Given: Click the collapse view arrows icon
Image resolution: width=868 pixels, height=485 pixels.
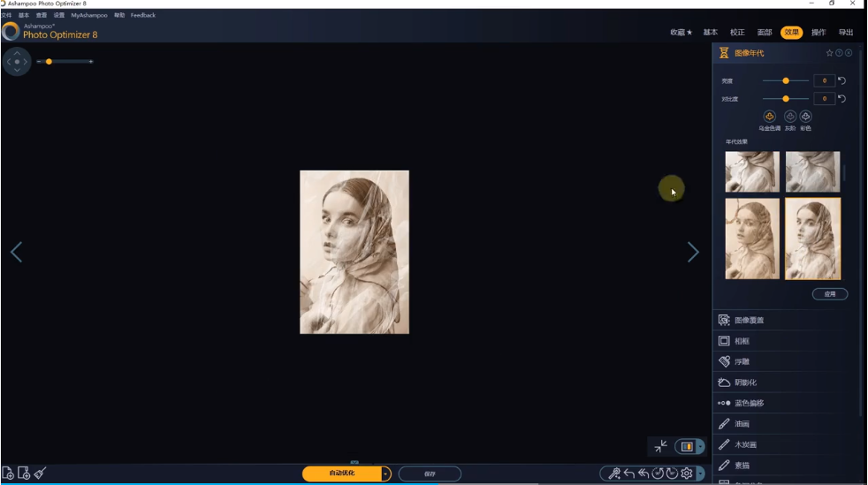Looking at the screenshot, I should click(x=661, y=446).
